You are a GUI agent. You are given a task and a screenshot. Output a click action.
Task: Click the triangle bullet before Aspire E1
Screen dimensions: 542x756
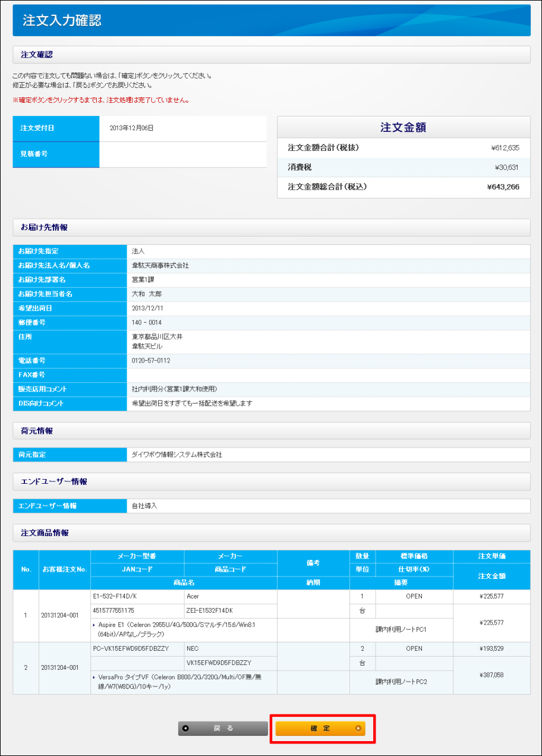95,625
